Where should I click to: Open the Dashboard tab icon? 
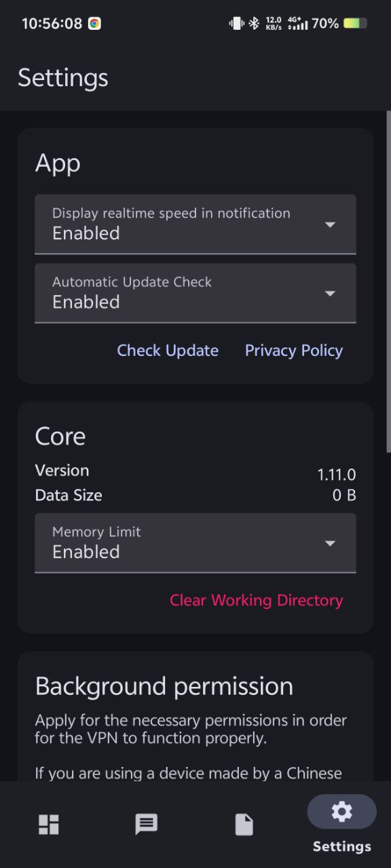pos(49,825)
